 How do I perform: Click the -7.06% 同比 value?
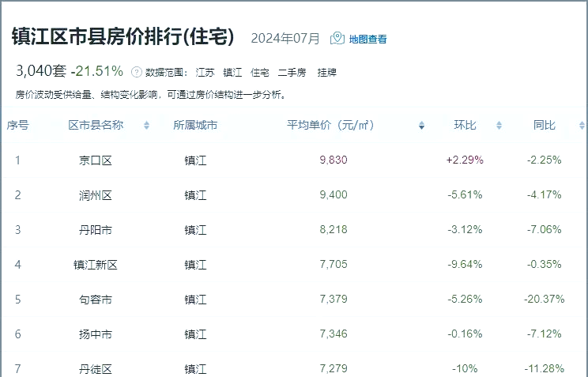pos(544,229)
